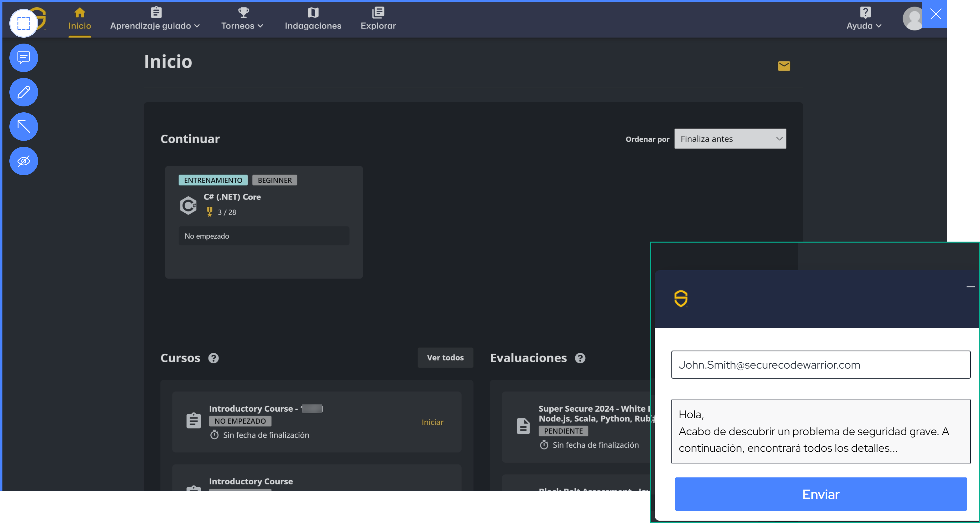The image size is (980, 523).
Task: Minimize the feedback chat widget
Action: pos(970,287)
